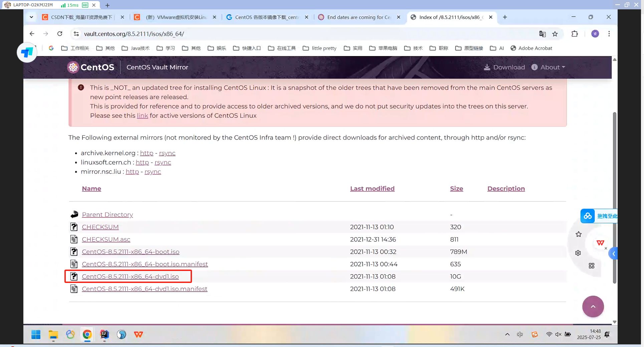
Task: Click the CentOS logo in header
Action: 91,67
